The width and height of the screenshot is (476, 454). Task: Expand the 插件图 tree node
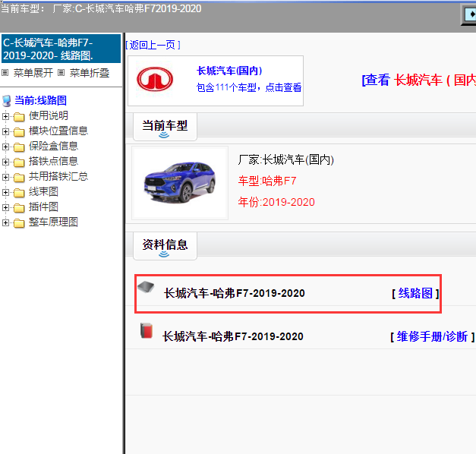[5, 207]
